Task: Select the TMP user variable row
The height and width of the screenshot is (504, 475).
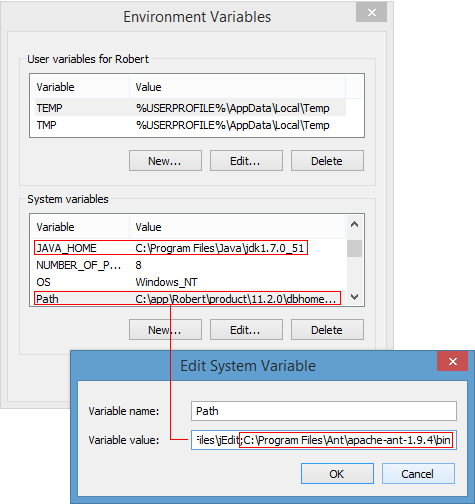Action: [190, 125]
